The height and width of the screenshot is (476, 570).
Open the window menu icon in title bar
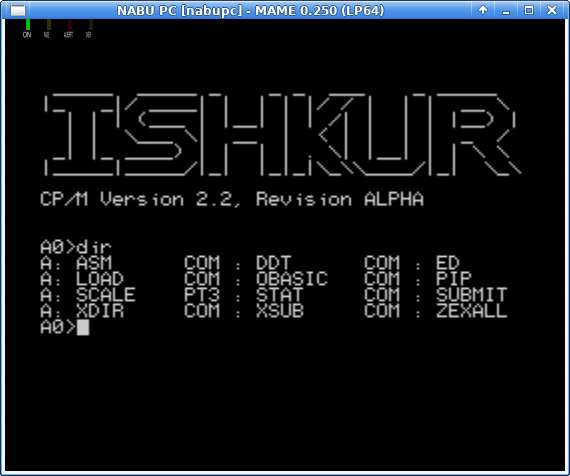click(x=18, y=11)
